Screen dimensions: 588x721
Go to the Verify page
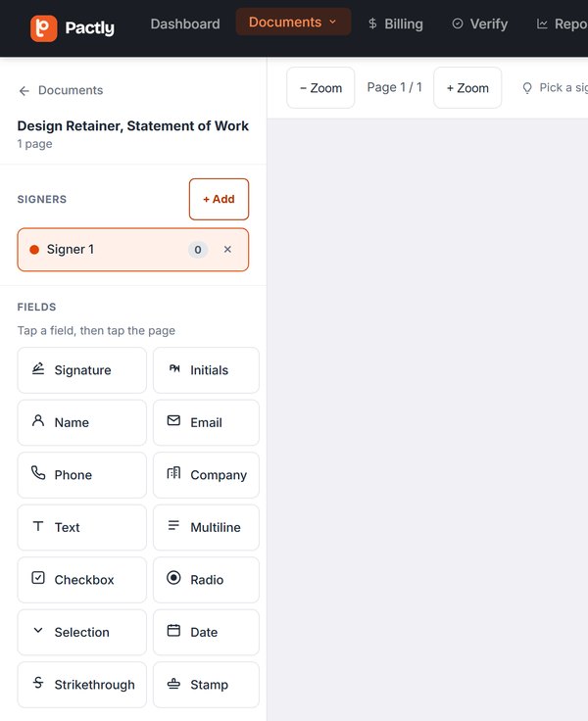(480, 24)
